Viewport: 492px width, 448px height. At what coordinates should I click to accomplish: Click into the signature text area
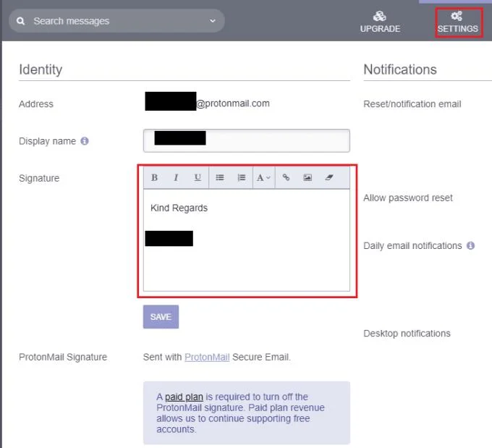247,240
